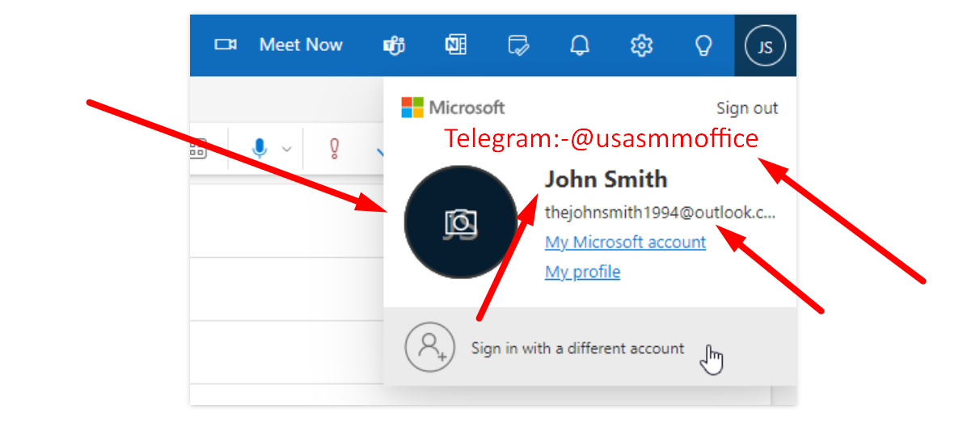Open notifications bell icon
The height and width of the screenshot is (431, 980).
tap(580, 45)
